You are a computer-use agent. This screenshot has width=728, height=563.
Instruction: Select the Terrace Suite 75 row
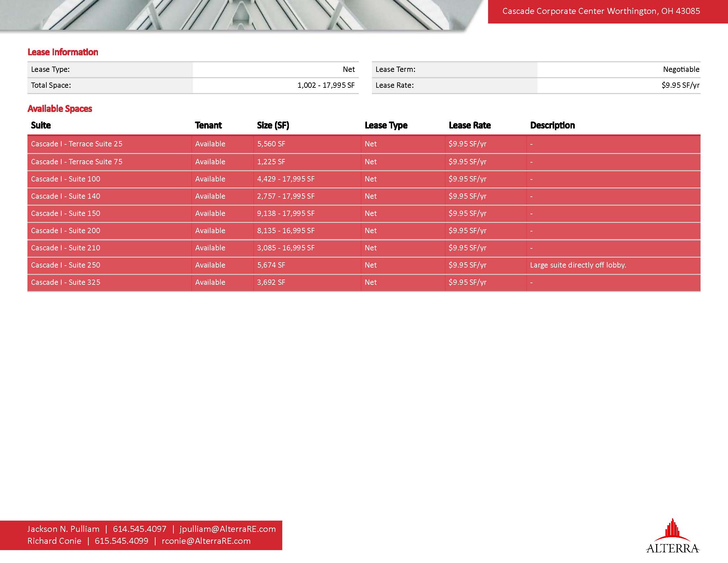tap(77, 162)
